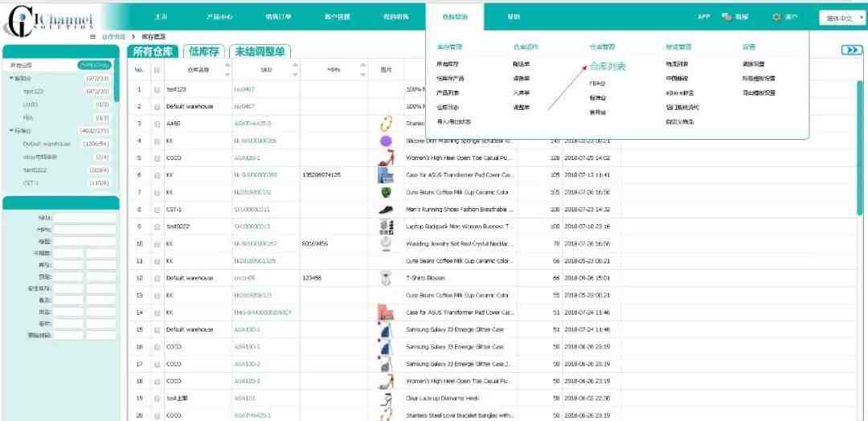Open the bracelet thumbnail in row 3

pos(386,124)
